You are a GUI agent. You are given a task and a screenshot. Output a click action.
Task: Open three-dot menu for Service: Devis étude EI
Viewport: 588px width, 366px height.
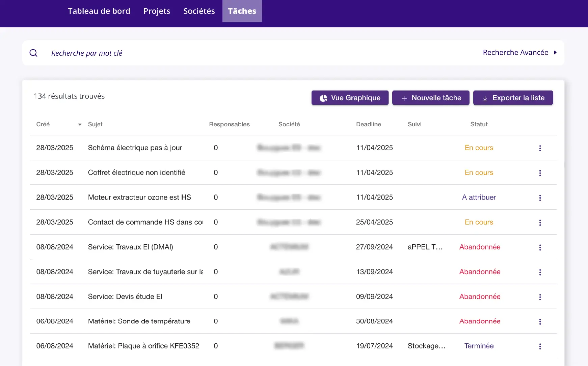pos(540,297)
